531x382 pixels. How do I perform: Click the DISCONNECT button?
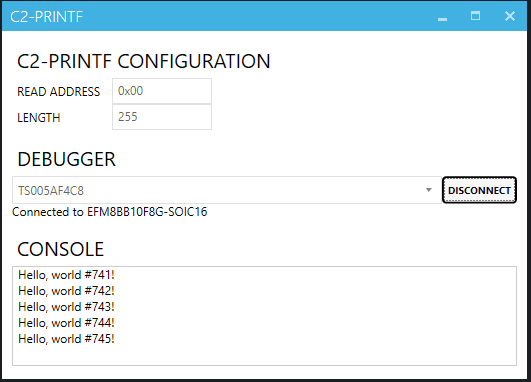click(479, 190)
